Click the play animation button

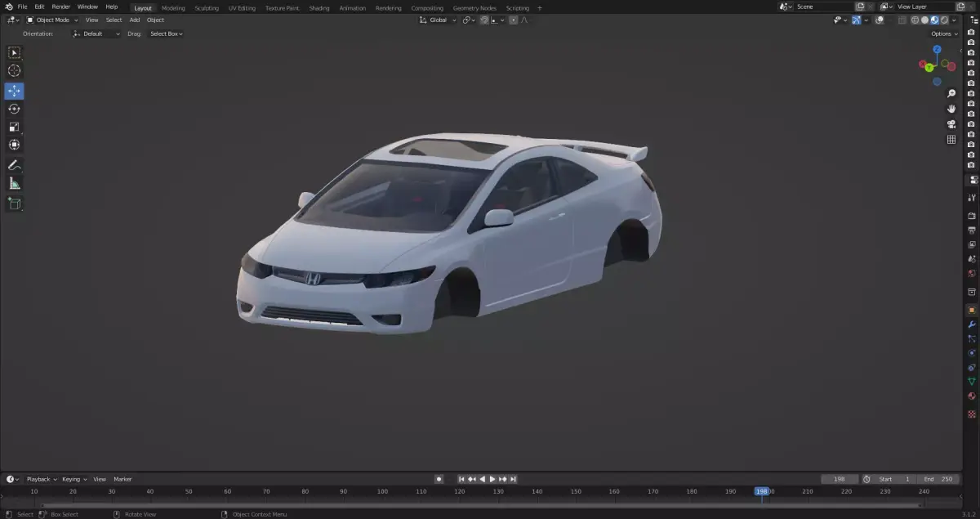tap(492, 479)
